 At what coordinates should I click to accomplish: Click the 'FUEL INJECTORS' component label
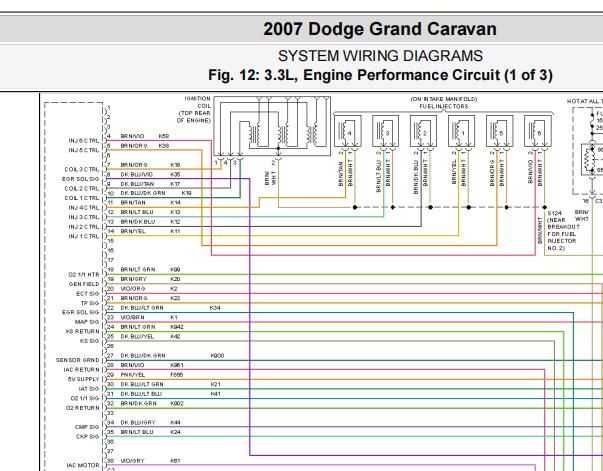(444, 107)
